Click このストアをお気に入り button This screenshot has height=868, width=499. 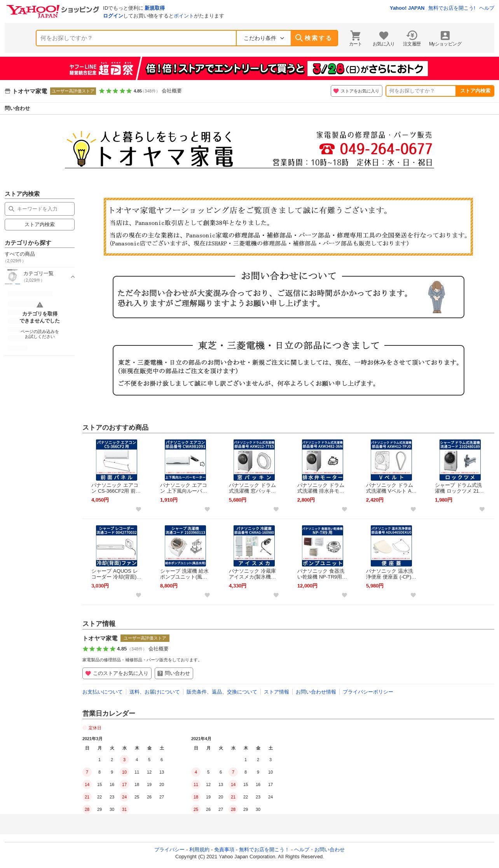(117, 673)
